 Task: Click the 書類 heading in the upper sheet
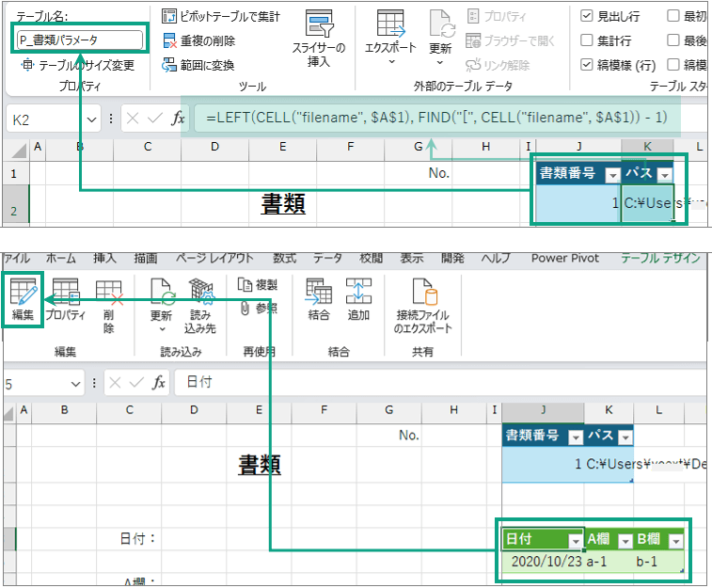(283, 204)
